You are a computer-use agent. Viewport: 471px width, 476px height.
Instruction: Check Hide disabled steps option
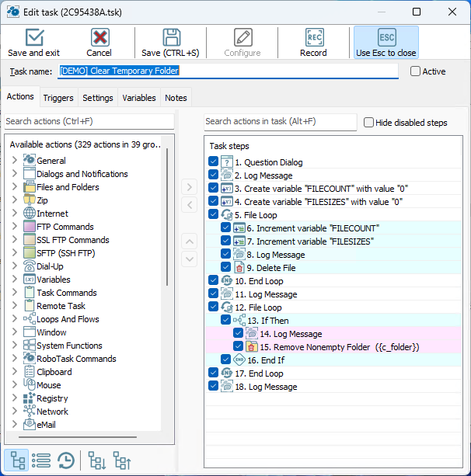tap(369, 123)
